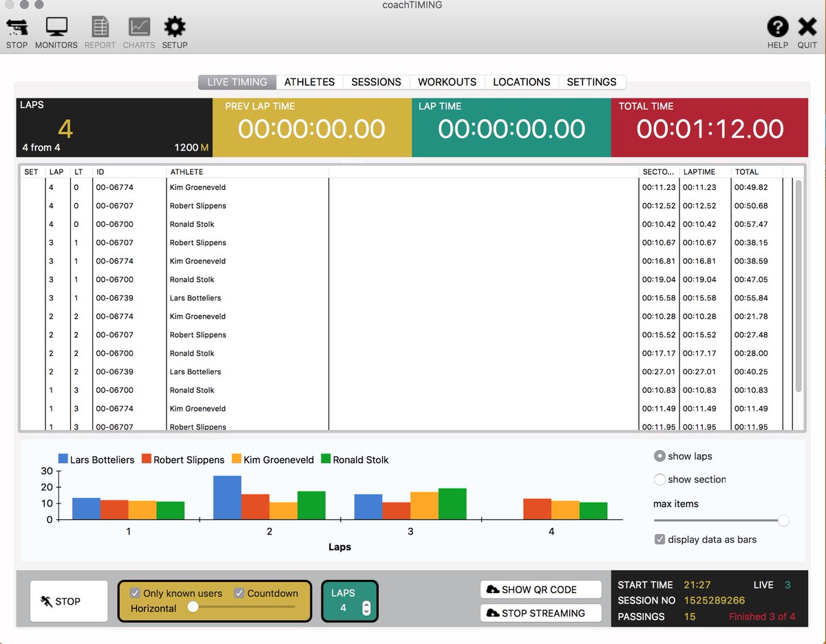
Task: Select the row with total 00:50.68
Action: pos(406,206)
